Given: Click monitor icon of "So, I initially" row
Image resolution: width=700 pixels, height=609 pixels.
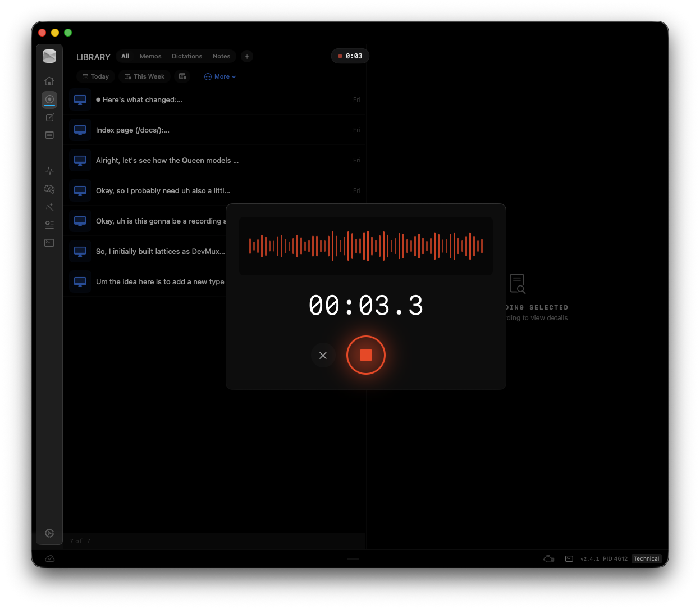Looking at the screenshot, I should click(x=80, y=251).
